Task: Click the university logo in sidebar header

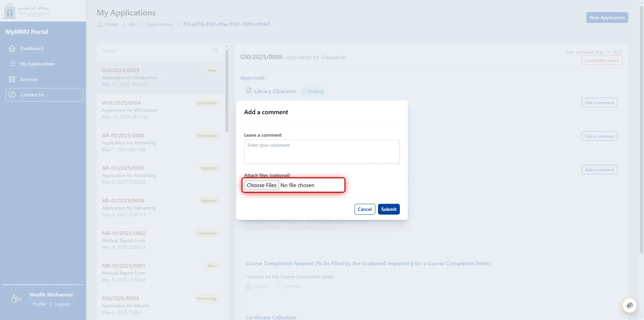Action: click(27, 11)
